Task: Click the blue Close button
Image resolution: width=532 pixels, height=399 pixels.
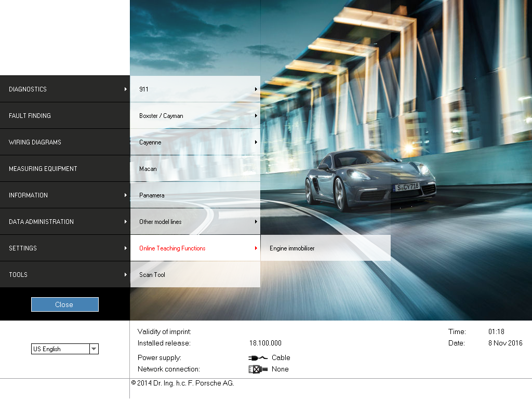Action: click(x=65, y=304)
